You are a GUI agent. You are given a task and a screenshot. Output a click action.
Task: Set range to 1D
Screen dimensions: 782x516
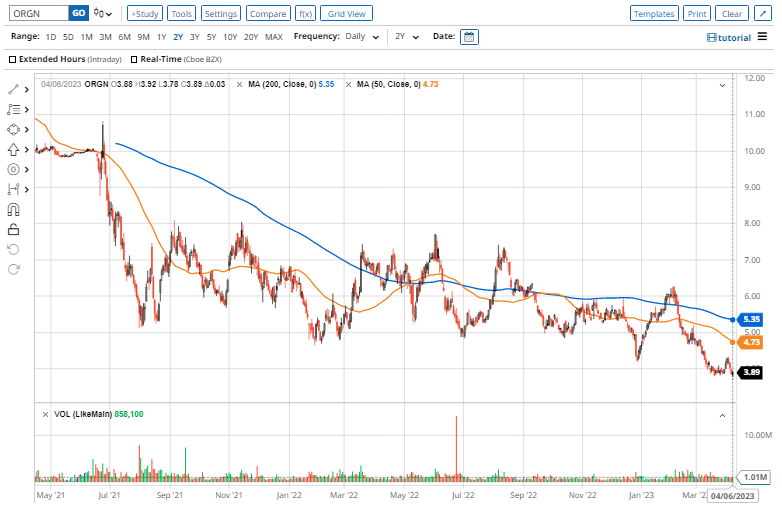(51, 37)
